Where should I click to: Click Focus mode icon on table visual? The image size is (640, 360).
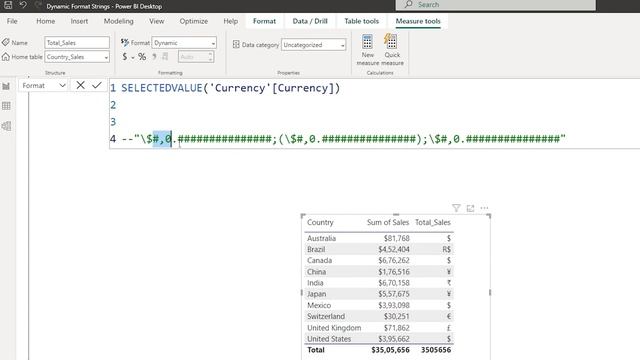click(x=470, y=209)
